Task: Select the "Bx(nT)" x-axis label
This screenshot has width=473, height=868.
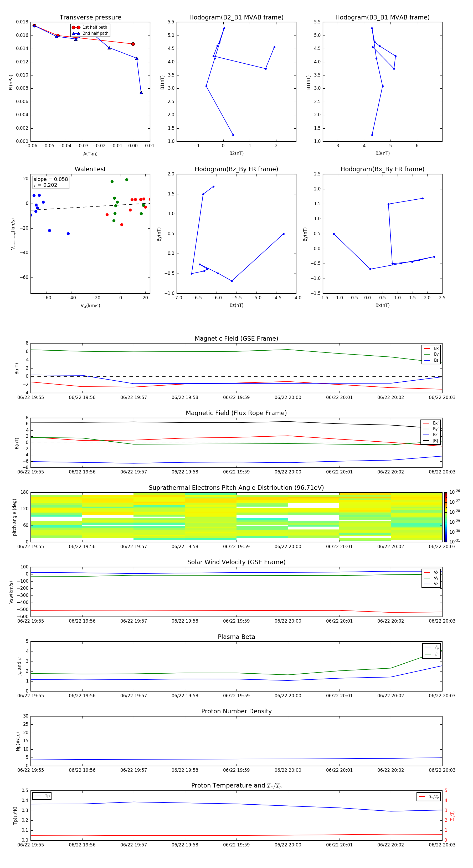Action: (382, 306)
